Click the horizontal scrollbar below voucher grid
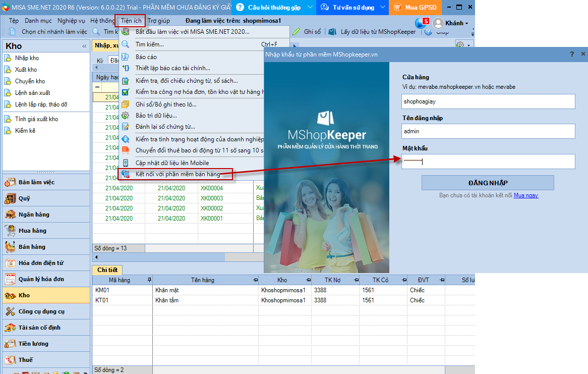Viewport: 588px width, 374px height. click(178, 257)
